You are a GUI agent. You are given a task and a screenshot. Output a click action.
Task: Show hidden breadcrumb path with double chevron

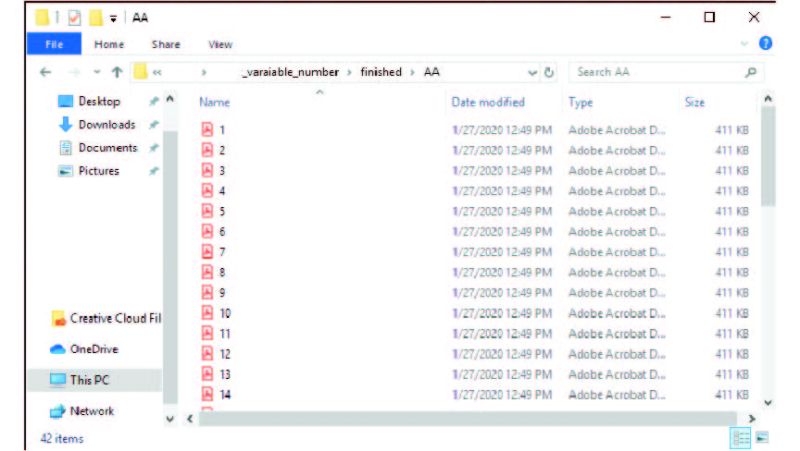click(x=157, y=72)
